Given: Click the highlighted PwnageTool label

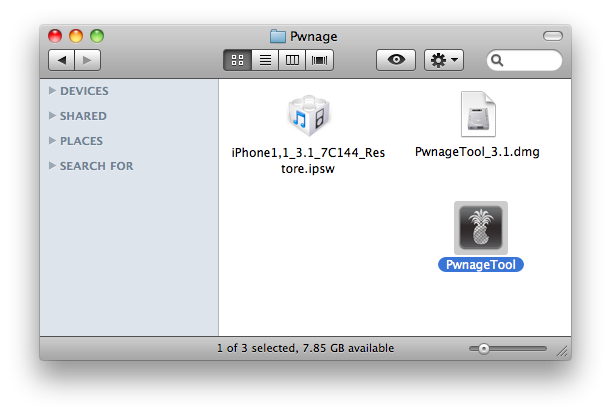Looking at the screenshot, I should [x=480, y=265].
